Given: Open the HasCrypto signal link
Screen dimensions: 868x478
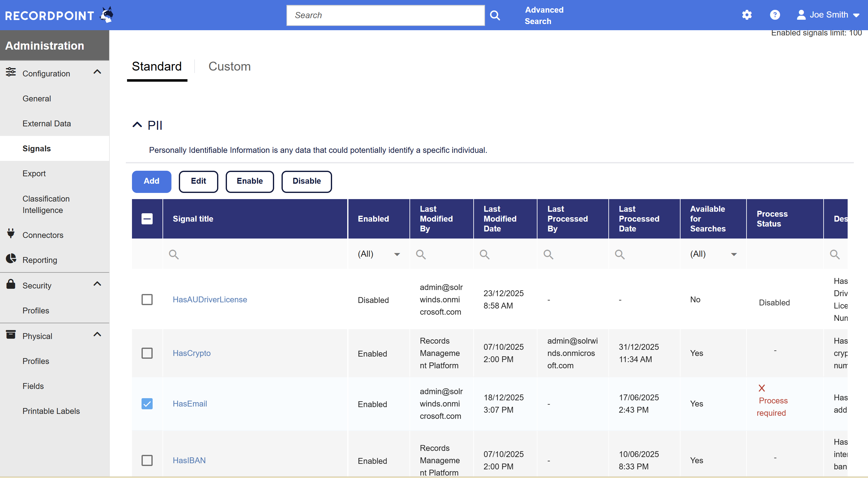Looking at the screenshot, I should [191, 353].
